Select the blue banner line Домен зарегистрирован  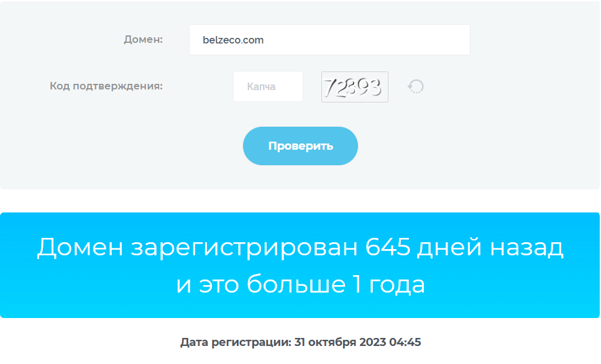(x=300, y=247)
